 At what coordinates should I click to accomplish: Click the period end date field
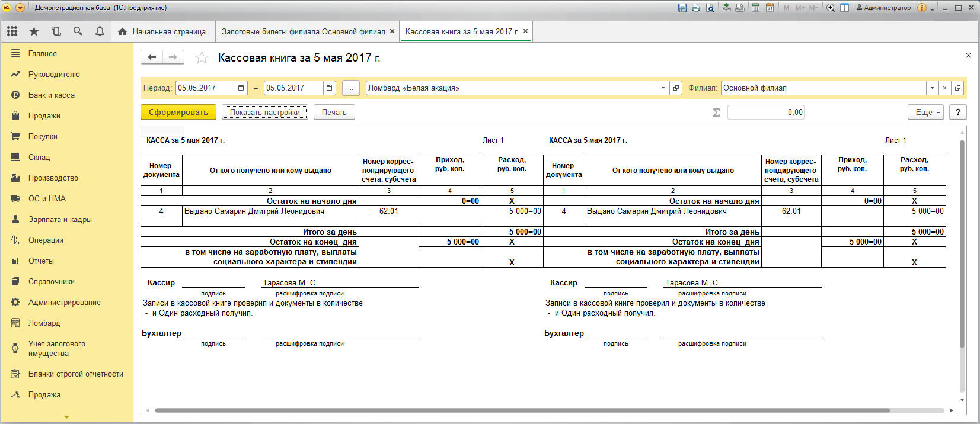pyautogui.click(x=293, y=88)
